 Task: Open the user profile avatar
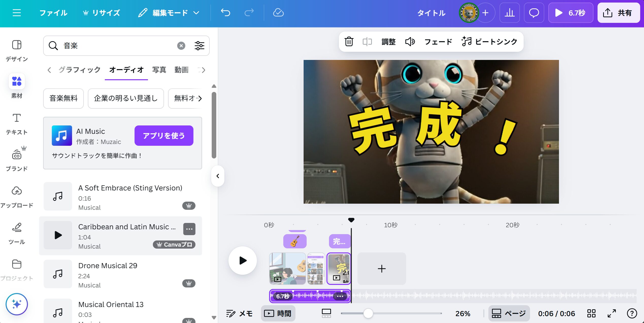click(469, 13)
